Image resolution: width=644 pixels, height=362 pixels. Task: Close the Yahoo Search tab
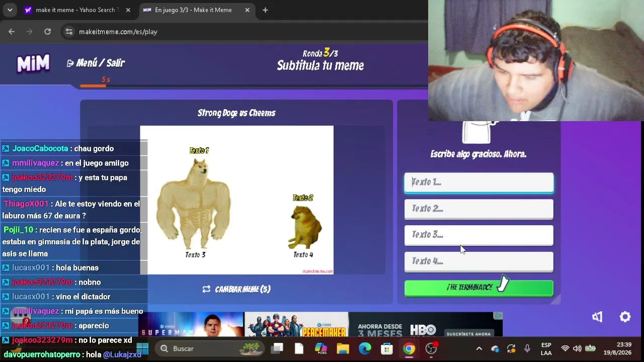point(128,10)
